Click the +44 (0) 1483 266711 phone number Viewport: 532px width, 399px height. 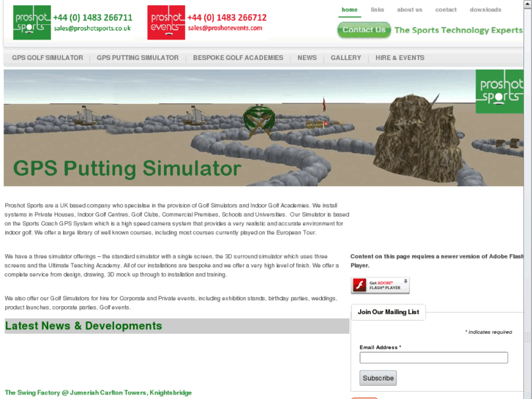(x=93, y=18)
